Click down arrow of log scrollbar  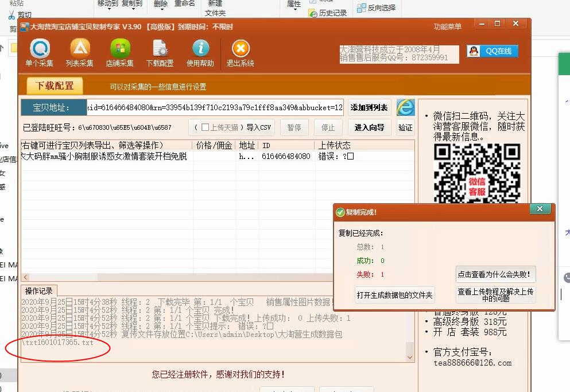pyautogui.click(x=410, y=358)
